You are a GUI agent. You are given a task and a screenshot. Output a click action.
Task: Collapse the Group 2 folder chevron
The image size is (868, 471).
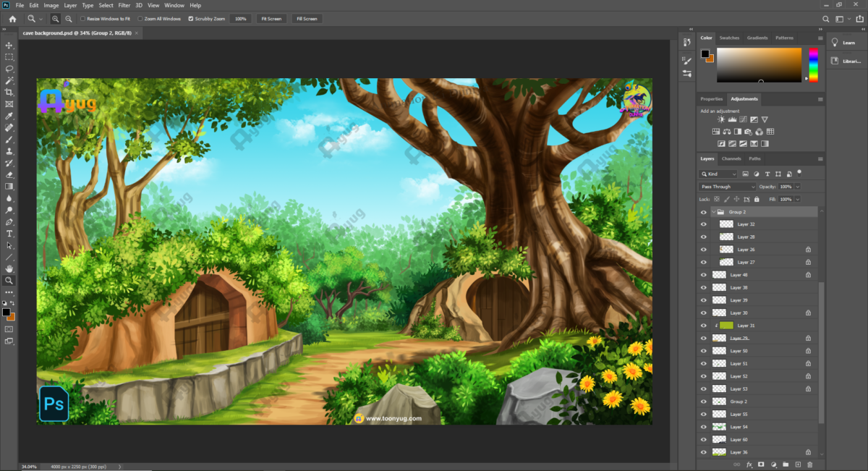(x=713, y=212)
